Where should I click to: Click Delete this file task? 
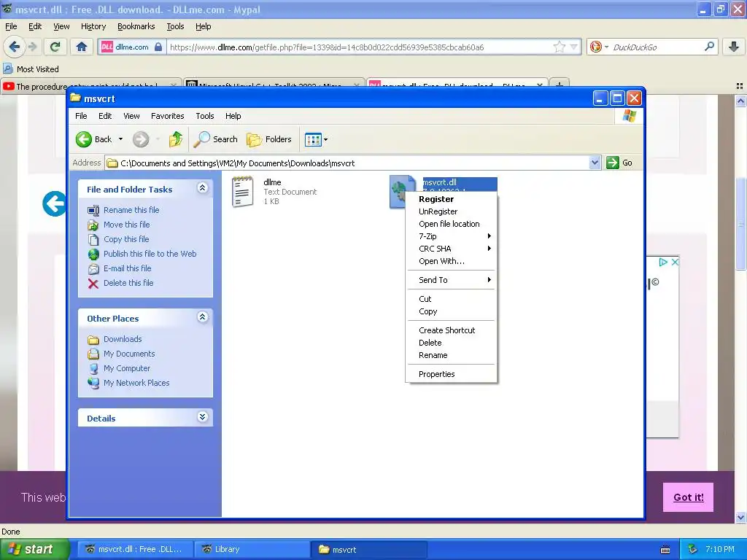coord(128,283)
